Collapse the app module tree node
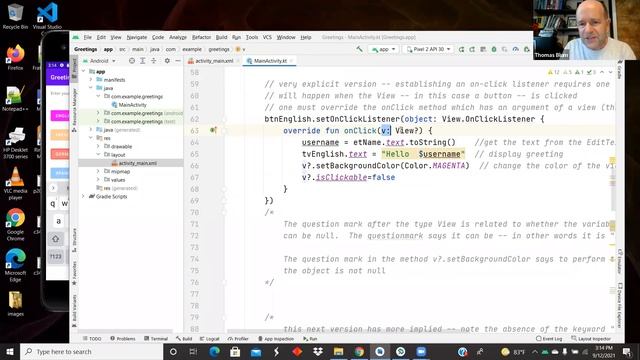640x360 pixels. [x=84, y=71]
